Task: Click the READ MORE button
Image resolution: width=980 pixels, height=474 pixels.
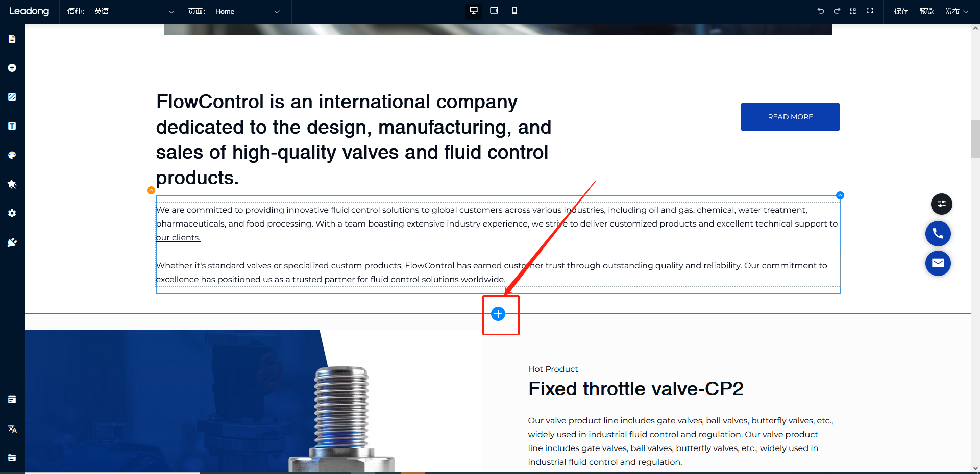Action: (790, 117)
